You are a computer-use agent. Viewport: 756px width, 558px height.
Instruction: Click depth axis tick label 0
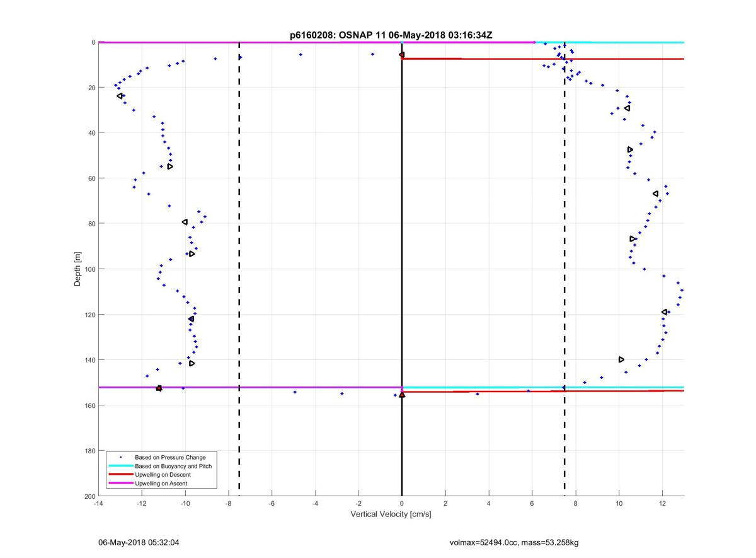[x=93, y=42]
